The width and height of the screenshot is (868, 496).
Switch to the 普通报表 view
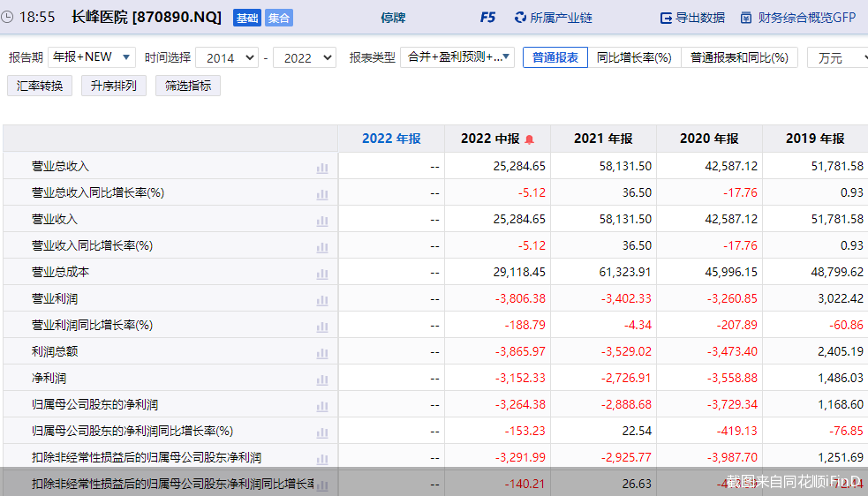pos(555,57)
